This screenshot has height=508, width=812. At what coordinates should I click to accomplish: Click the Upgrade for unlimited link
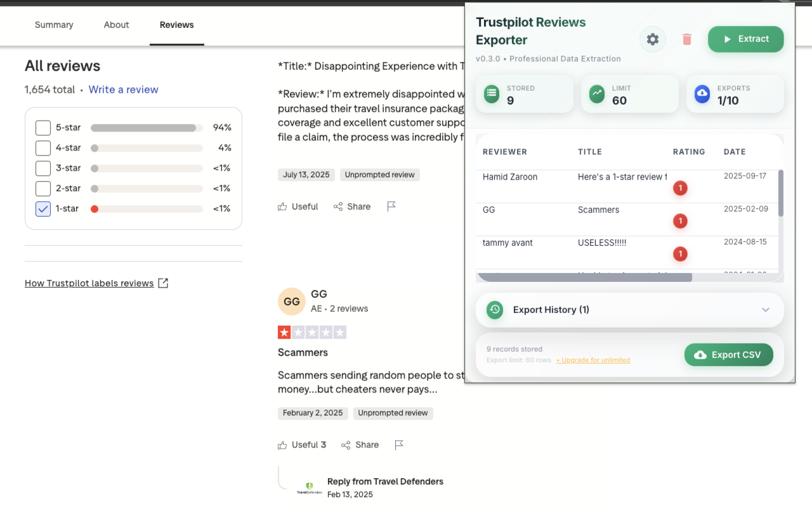593,360
